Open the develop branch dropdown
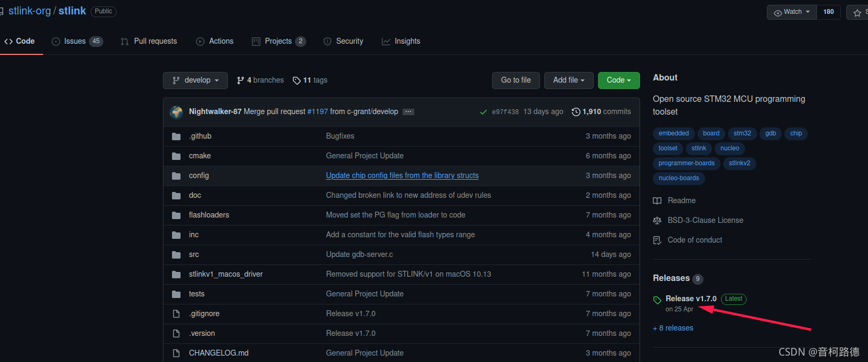 tap(195, 81)
